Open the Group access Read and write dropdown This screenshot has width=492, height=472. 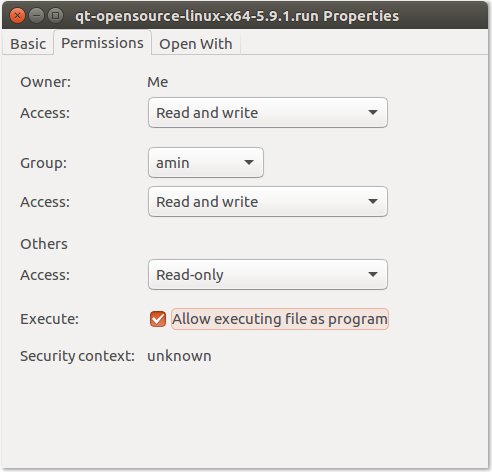click(x=268, y=202)
